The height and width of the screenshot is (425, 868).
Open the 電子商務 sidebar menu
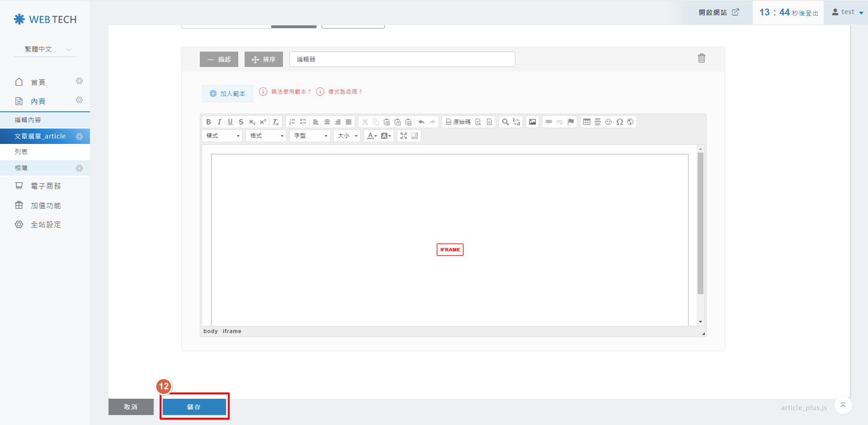click(45, 186)
